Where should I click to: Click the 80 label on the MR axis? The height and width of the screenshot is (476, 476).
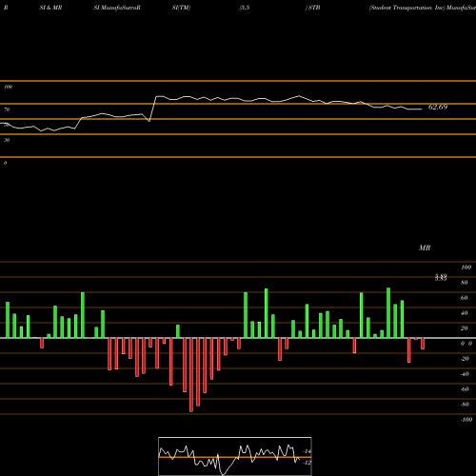pos(465,283)
